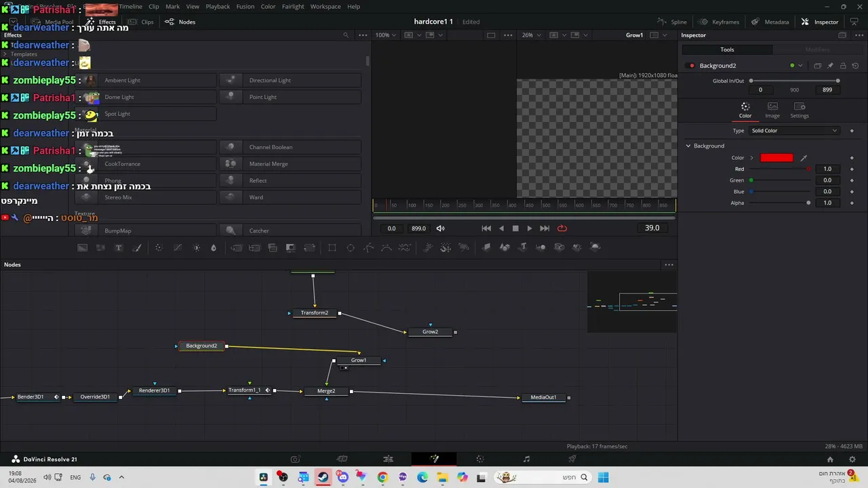The width and height of the screenshot is (868, 488).
Task: Toggle loop playback
Action: (562, 228)
